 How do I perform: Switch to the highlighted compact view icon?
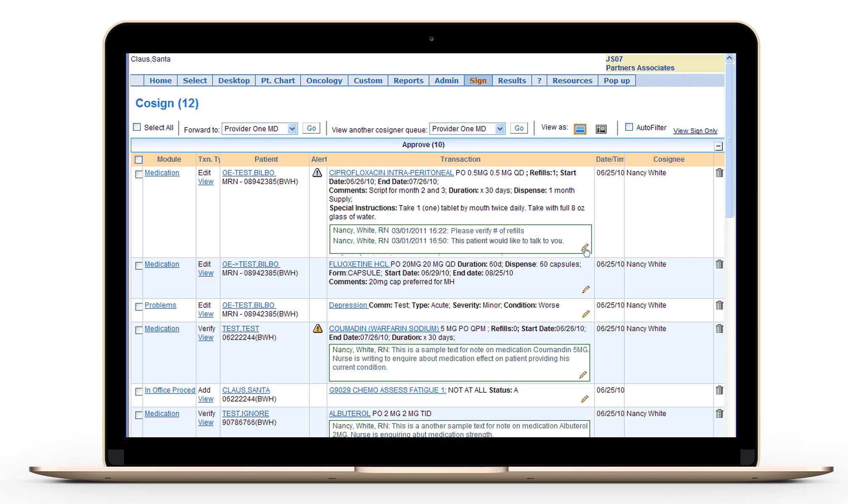click(x=580, y=129)
